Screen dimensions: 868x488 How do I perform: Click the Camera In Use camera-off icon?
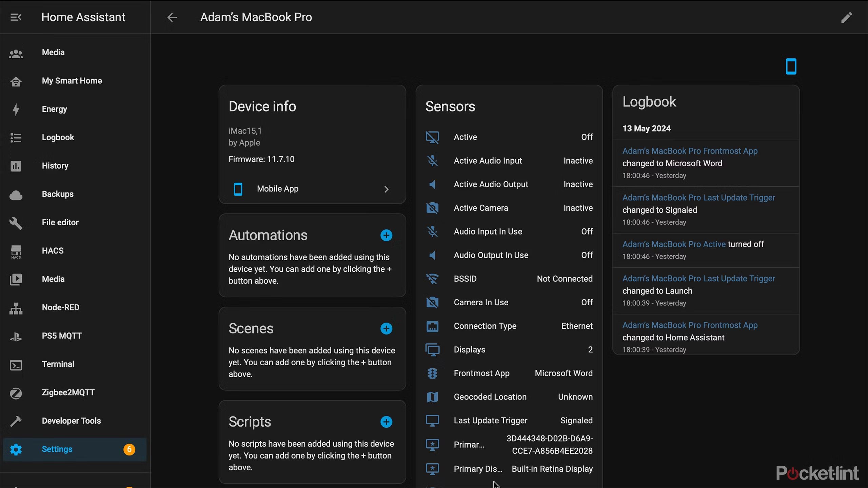coord(432,303)
